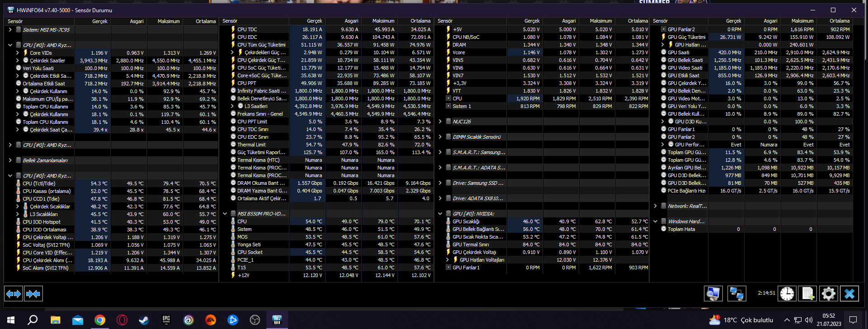Select the 'Veri Yolu Saati' row
This screenshot has height=329, width=868.
coord(111,68)
